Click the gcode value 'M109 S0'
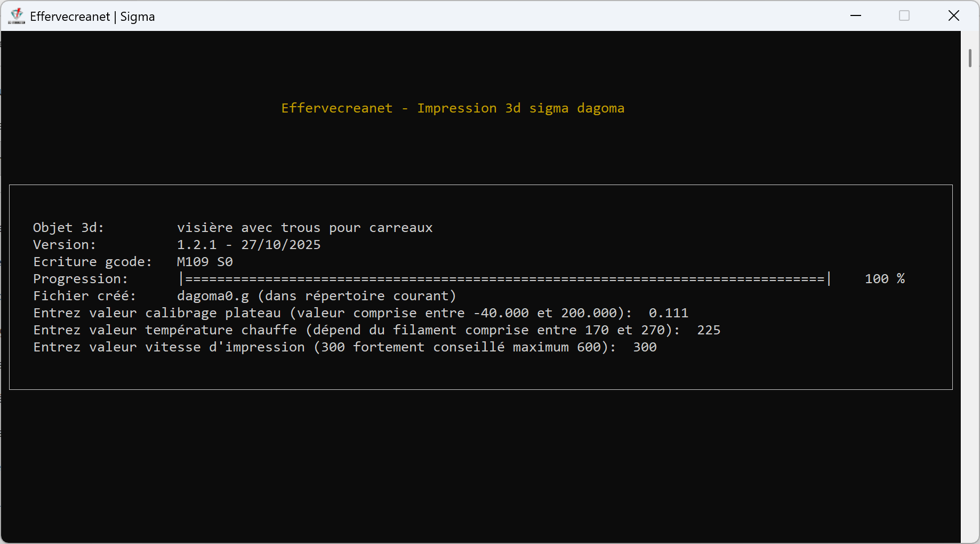This screenshot has width=980, height=544. point(205,262)
